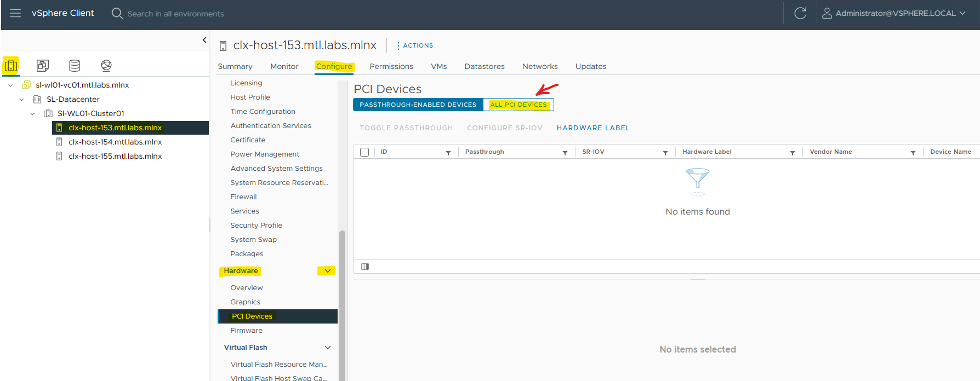The image size is (980, 381).
Task: Click the configure menu vertical scrollbar
Action: pos(342,305)
